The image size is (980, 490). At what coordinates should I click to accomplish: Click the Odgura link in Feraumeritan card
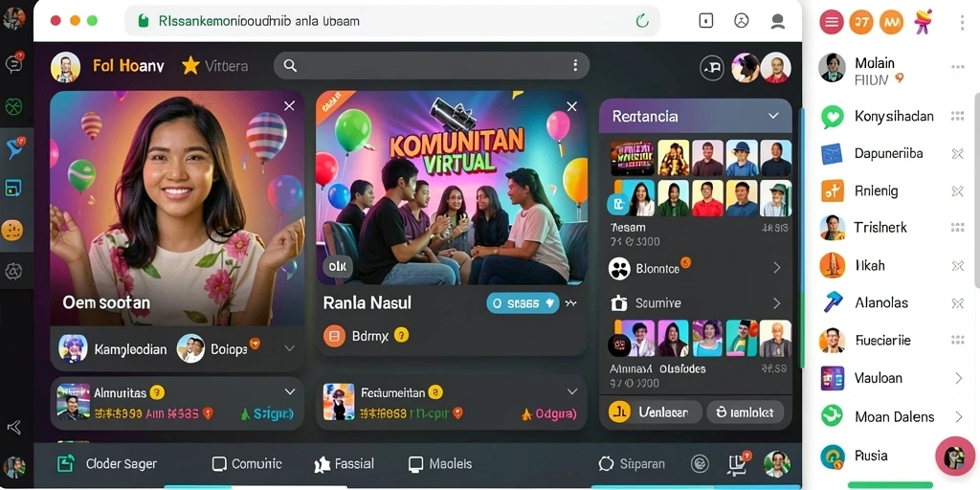548,413
